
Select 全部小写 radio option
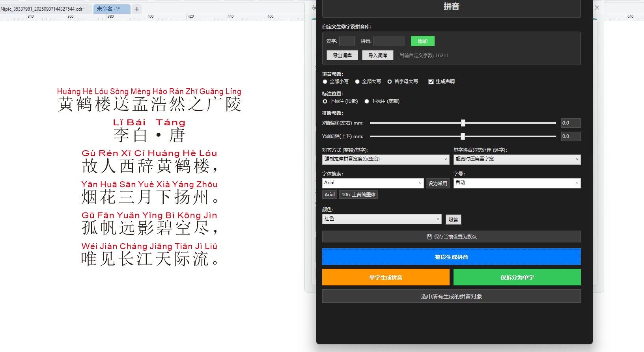(x=336, y=82)
